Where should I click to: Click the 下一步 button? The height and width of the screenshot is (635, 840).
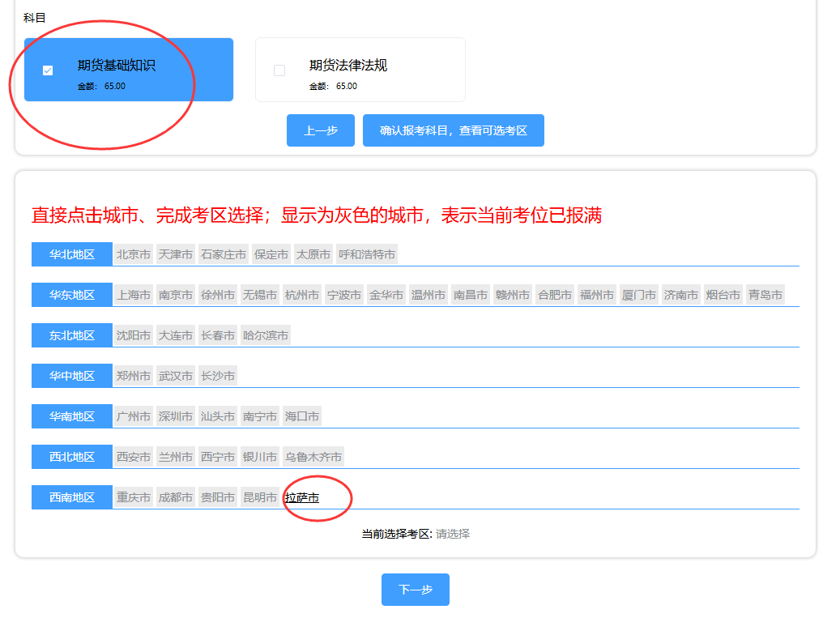point(415,590)
